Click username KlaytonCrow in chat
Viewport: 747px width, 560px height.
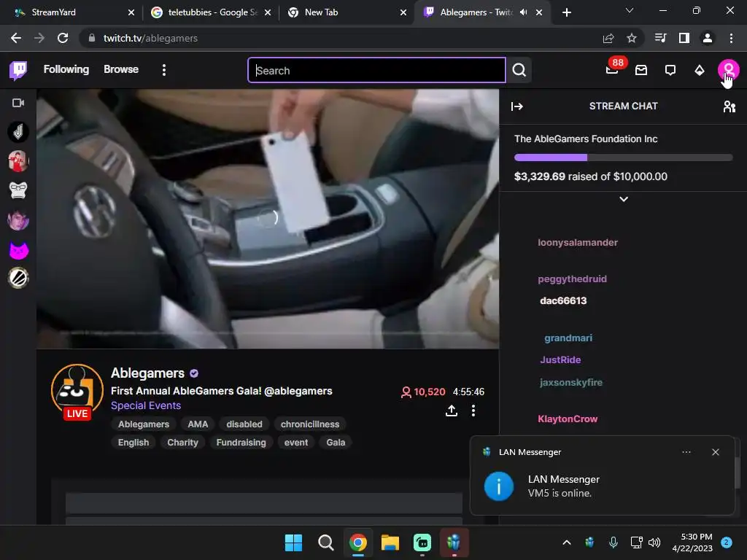(x=568, y=419)
